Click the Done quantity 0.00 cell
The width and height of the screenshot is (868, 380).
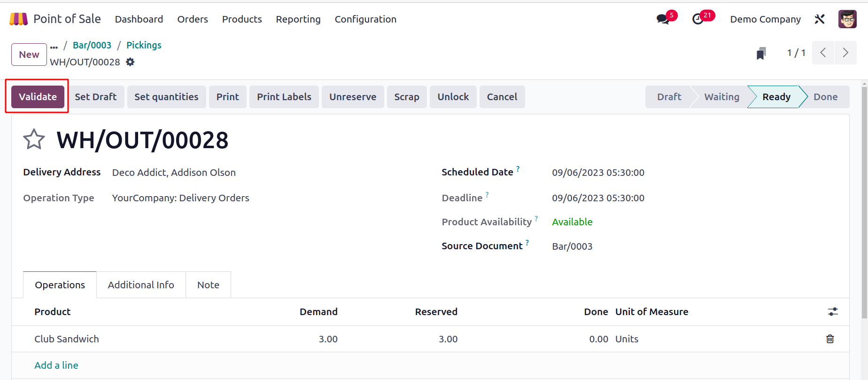click(x=598, y=339)
